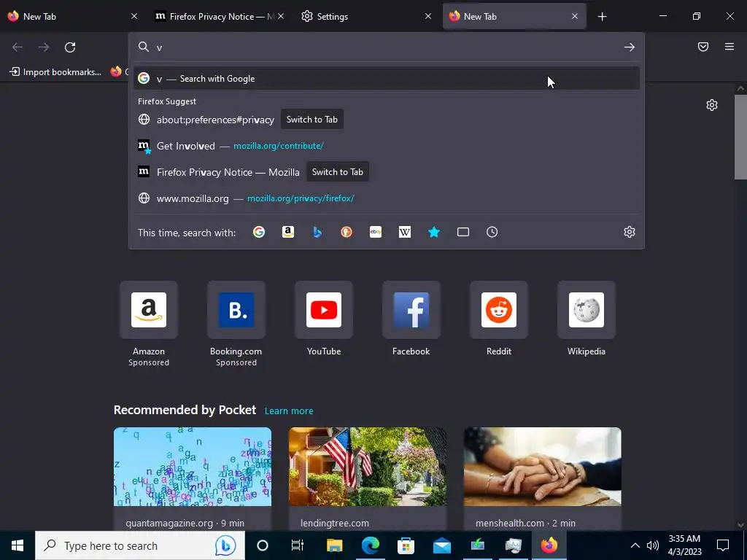The image size is (747, 560).
Task: Open the notification center icon
Action: (723, 545)
